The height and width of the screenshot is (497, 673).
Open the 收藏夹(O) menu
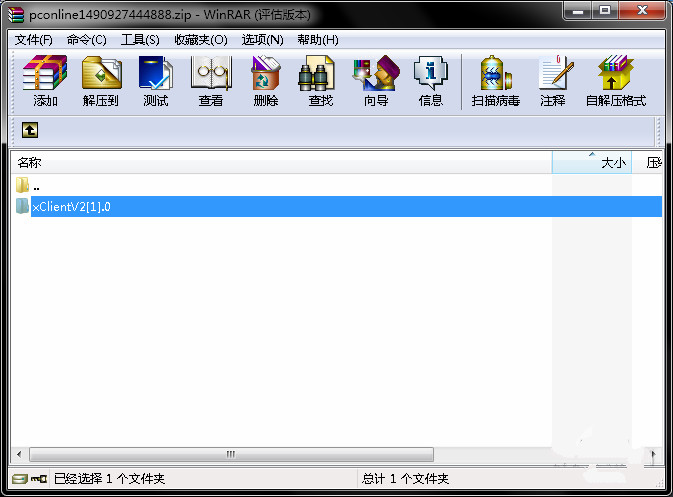[201, 40]
